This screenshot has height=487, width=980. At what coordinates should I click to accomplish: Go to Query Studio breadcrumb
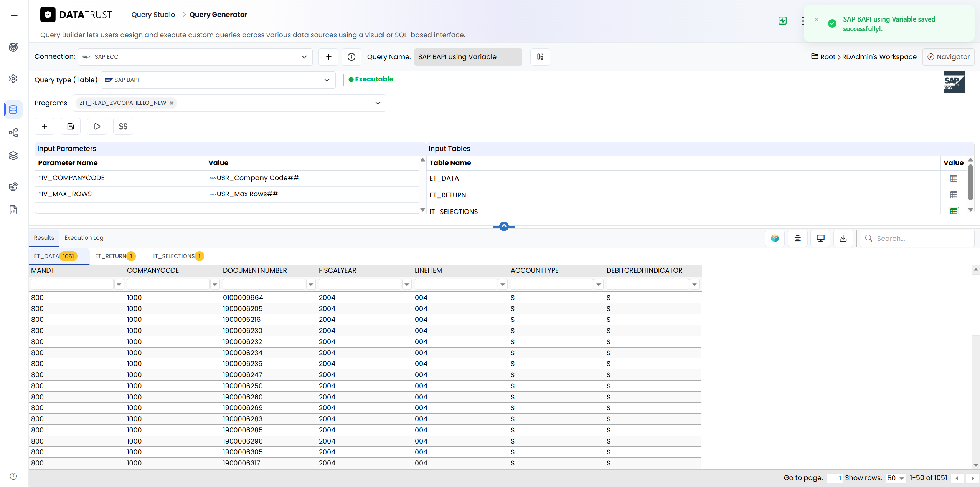[153, 15]
